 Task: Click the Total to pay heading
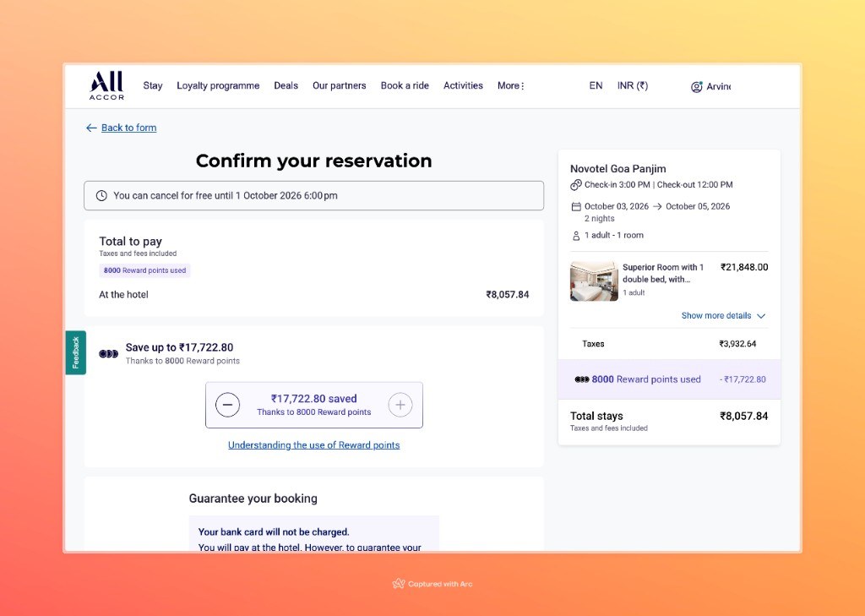click(x=130, y=241)
